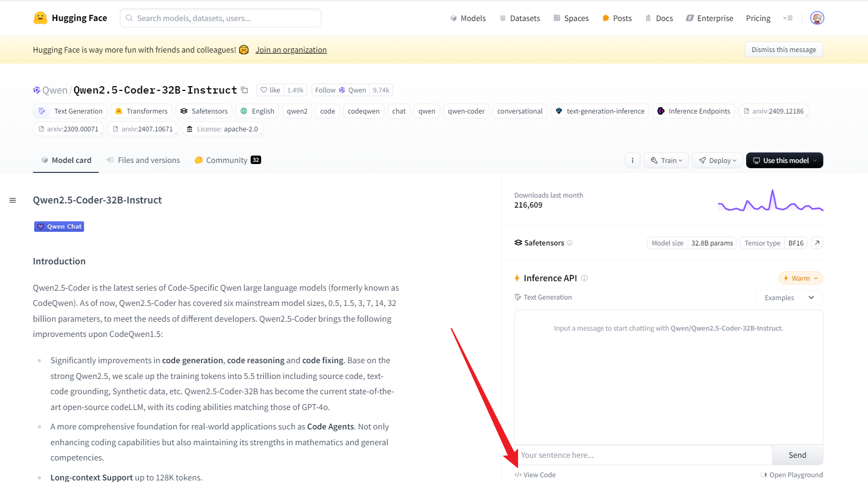Focus the search models input

221,18
